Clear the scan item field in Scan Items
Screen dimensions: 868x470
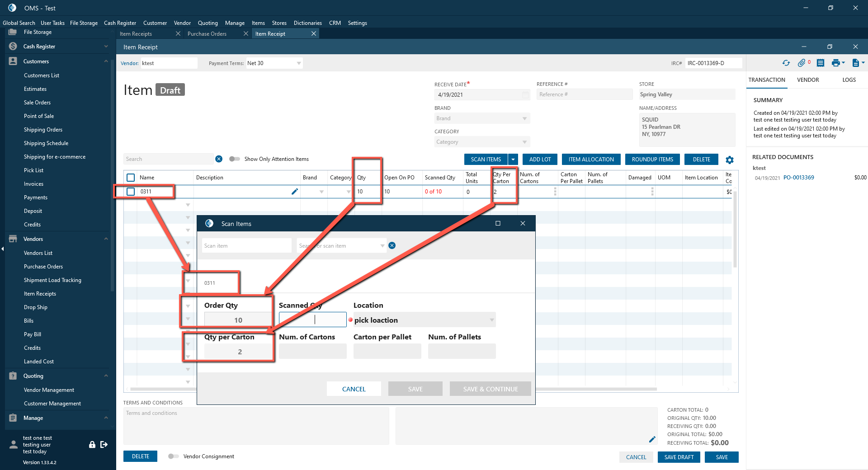[x=392, y=245]
